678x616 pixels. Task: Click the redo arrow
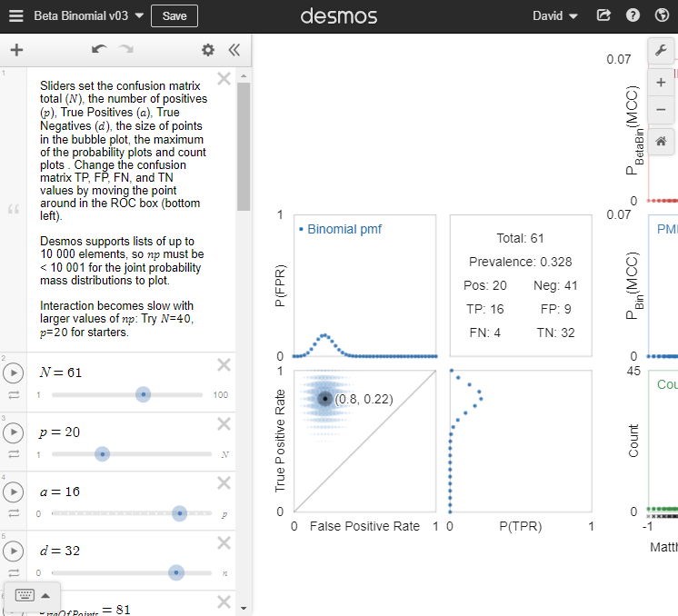pos(126,49)
